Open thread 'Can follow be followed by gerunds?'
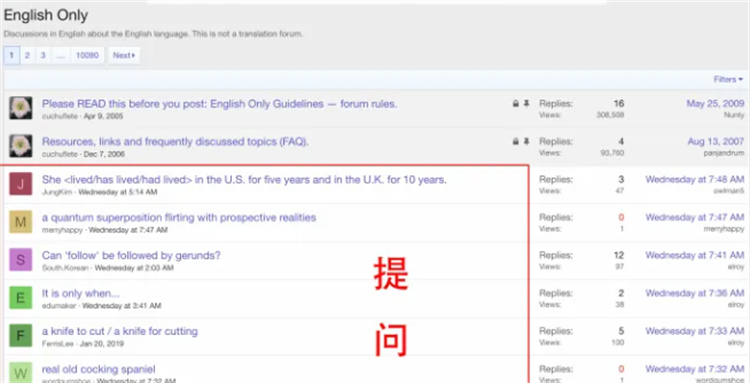The image size is (750, 383). (x=131, y=255)
